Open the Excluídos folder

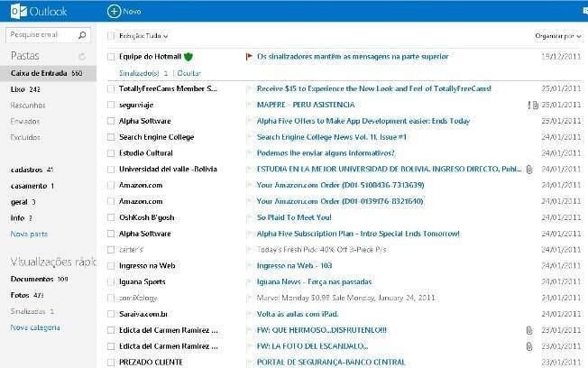(x=25, y=137)
